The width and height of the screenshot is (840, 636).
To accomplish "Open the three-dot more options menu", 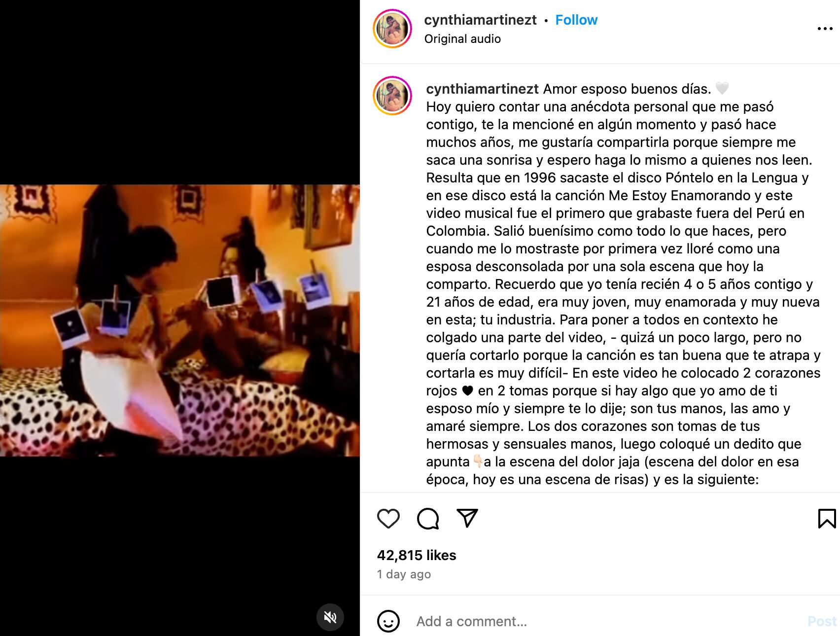I will pyautogui.click(x=825, y=29).
